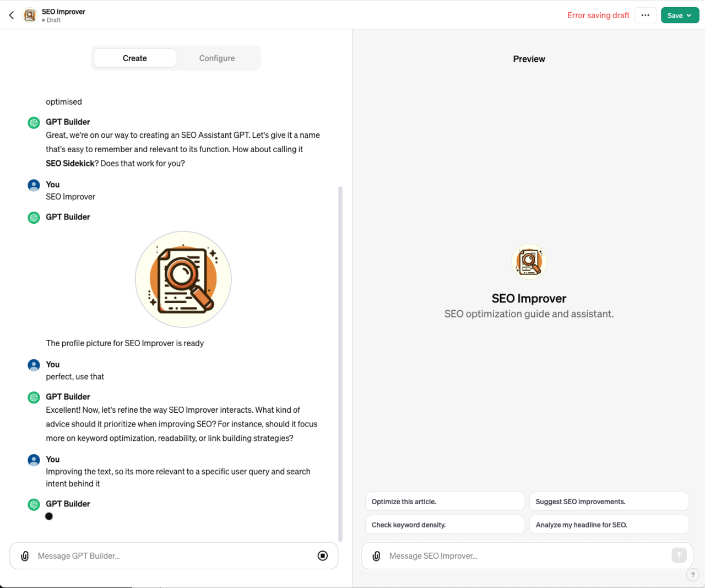Attach a file in the Preview chat

click(376, 555)
